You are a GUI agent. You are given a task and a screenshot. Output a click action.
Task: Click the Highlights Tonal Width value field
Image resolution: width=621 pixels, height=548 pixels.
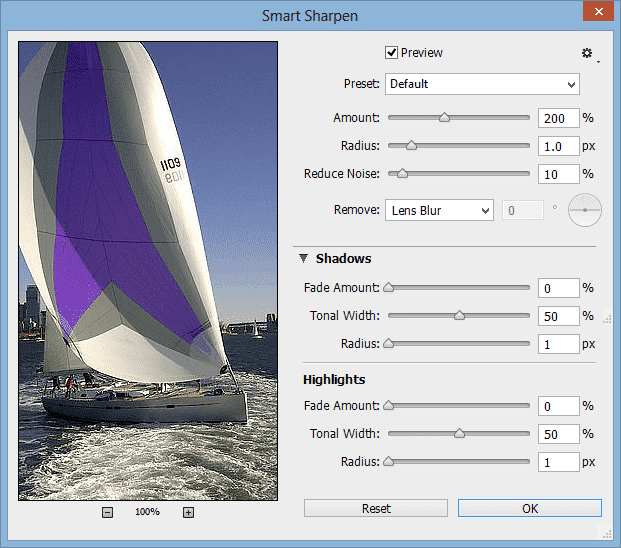point(559,434)
